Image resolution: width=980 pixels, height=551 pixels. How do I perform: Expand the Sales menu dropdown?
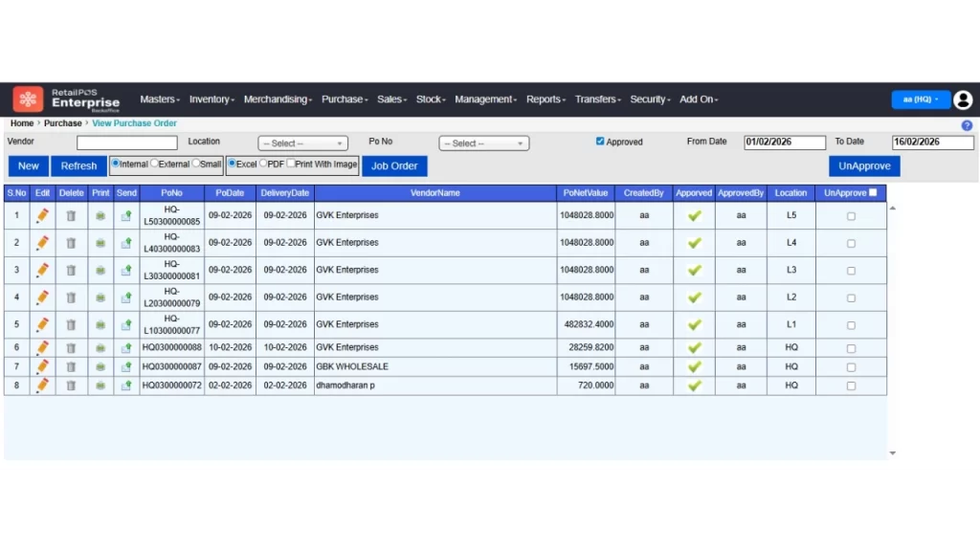[x=391, y=99]
